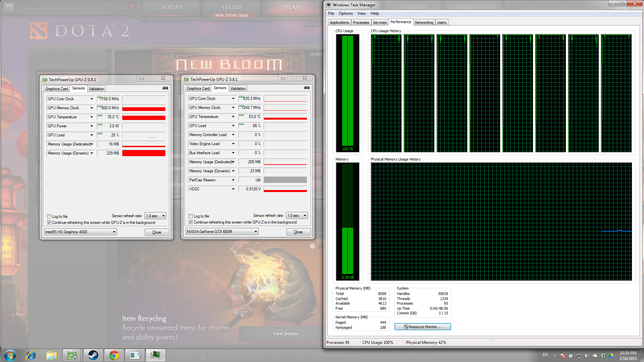Click NVIDIA GPU-Z window title icon
This screenshot has width=644, height=362.
(x=186, y=79)
